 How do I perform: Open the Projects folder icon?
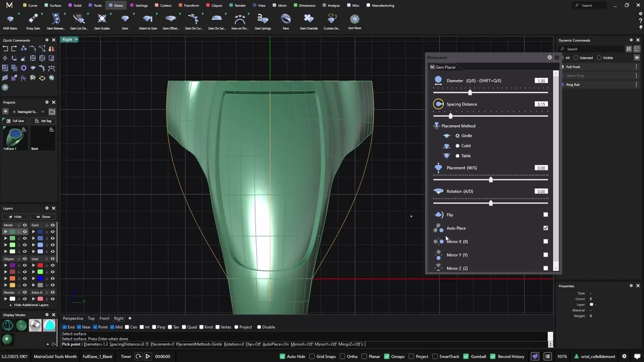click(x=52, y=112)
